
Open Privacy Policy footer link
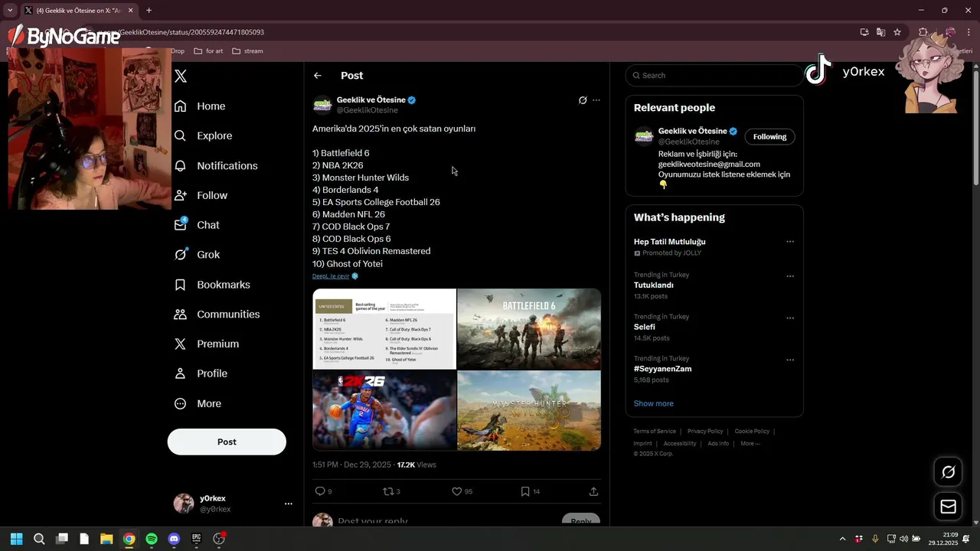pyautogui.click(x=705, y=432)
